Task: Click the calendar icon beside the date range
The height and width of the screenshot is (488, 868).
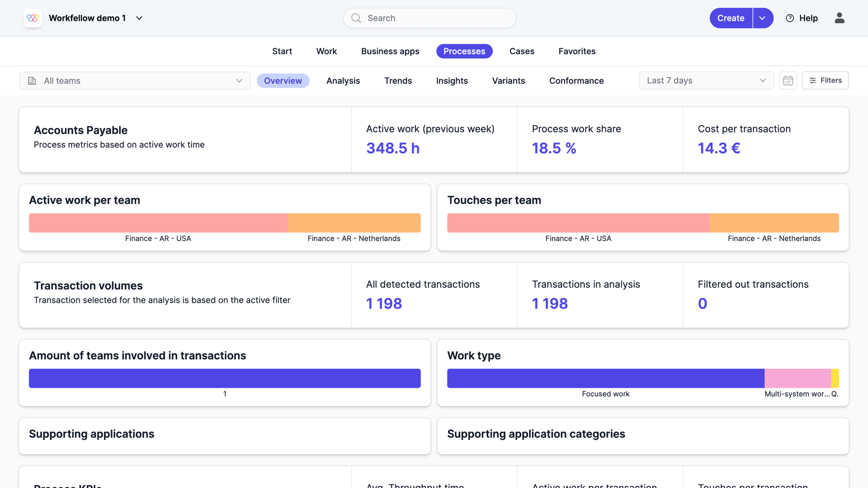Action: click(x=788, y=80)
